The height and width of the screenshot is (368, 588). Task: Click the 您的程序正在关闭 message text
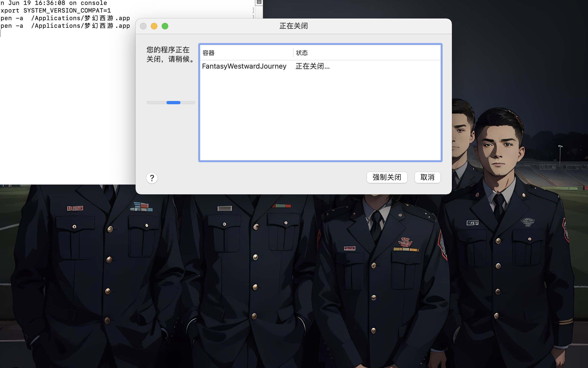pyautogui.click(x=170, y=54)
